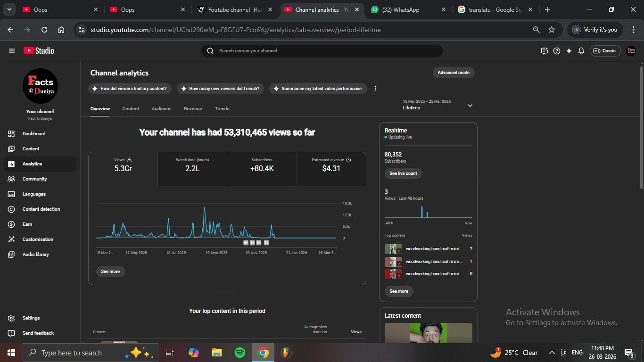Open the Earn section in sidebar
The height and width of the screenshot is (362, 644).
[27, 224]
